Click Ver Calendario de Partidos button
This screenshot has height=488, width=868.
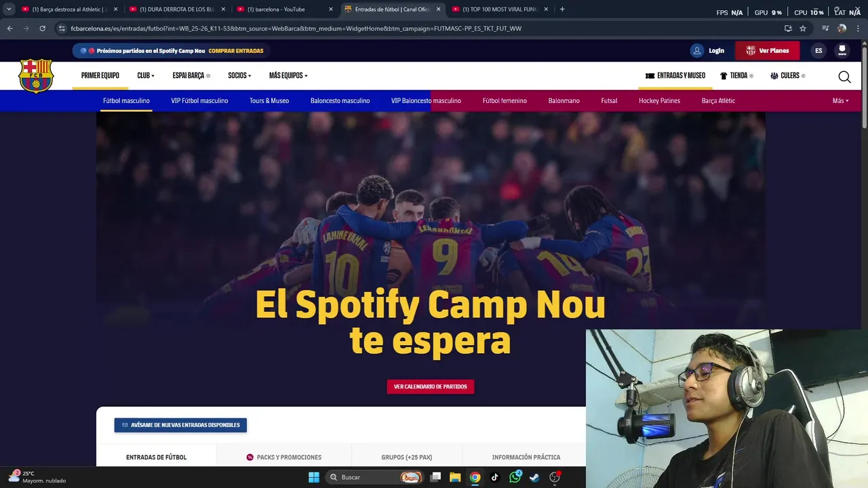pyautogui.click(x=431, y=386)
